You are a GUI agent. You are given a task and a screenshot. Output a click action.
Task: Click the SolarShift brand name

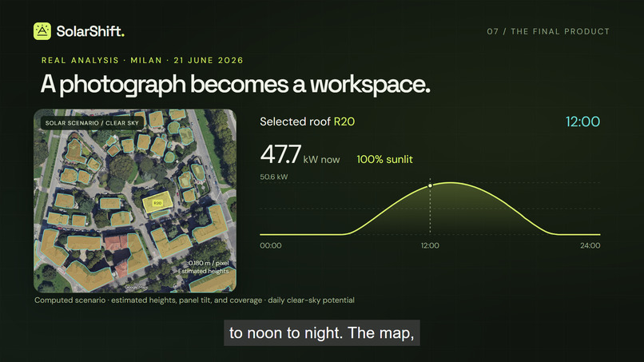90,31
